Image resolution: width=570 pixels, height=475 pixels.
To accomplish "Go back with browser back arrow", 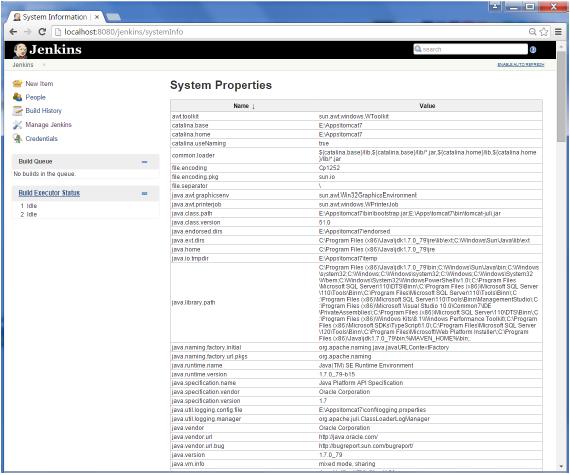I will (x=13, y=32).
